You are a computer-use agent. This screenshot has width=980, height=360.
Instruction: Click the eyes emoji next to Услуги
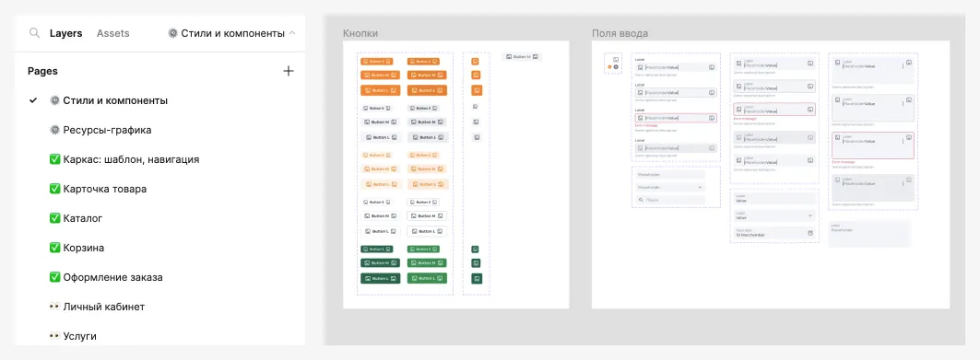coord(54,336)
